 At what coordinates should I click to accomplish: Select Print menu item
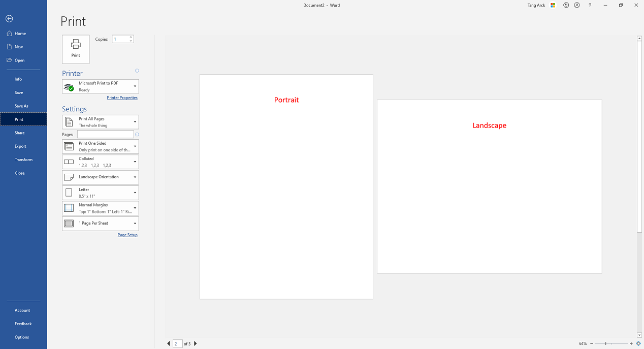coord(23,119)
